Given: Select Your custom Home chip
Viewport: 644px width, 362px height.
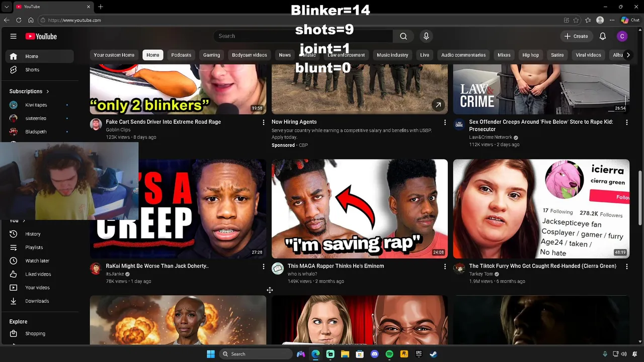Looking at the screenshot, I should click(x=114, y=55).
